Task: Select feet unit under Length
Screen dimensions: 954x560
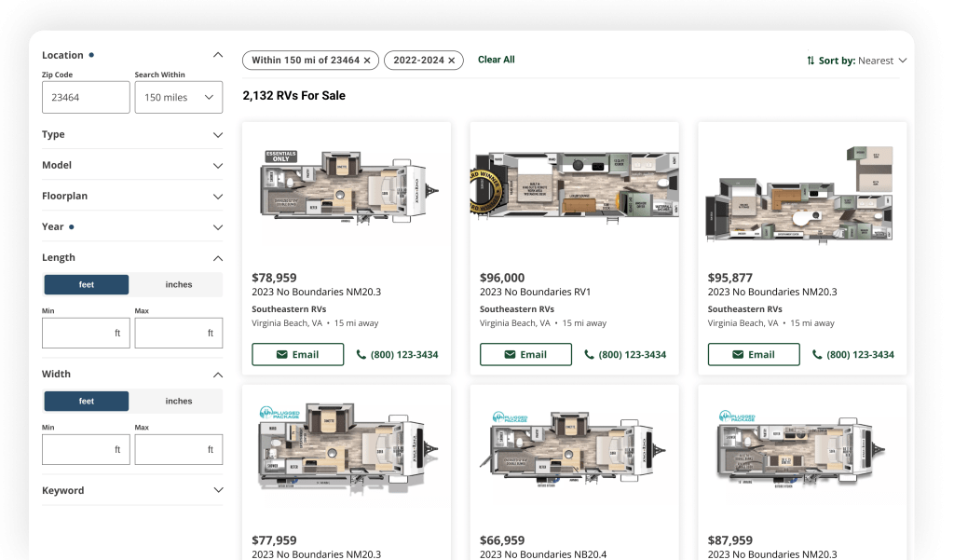Action: tap(87, 284)
